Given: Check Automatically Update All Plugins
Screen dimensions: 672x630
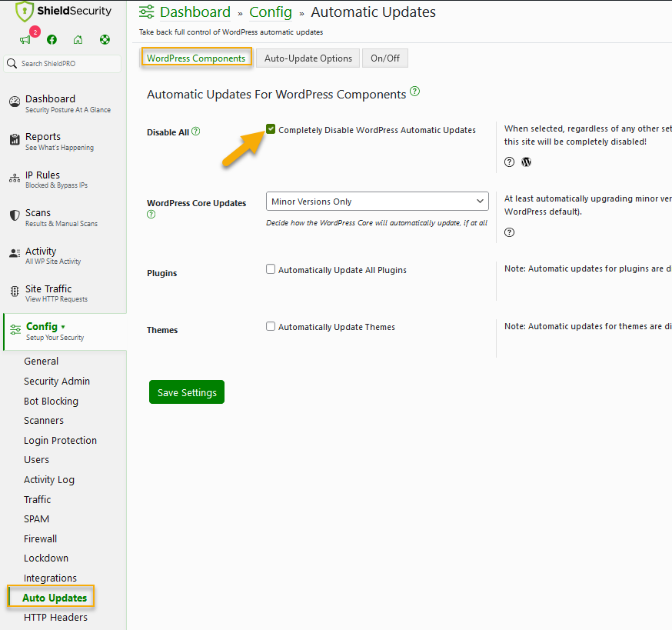Looking at the screenshot, I should coord(271,269).
